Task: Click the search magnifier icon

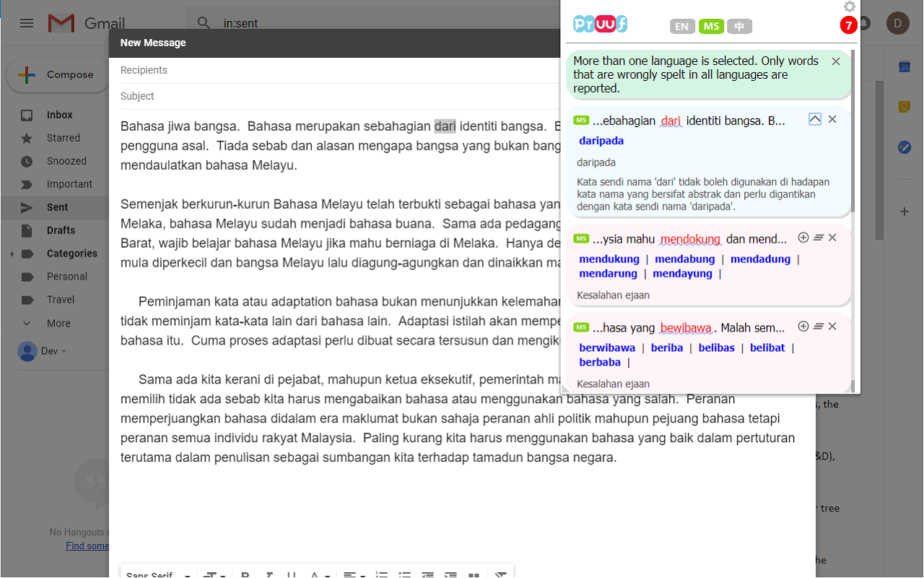Action: 204,23
